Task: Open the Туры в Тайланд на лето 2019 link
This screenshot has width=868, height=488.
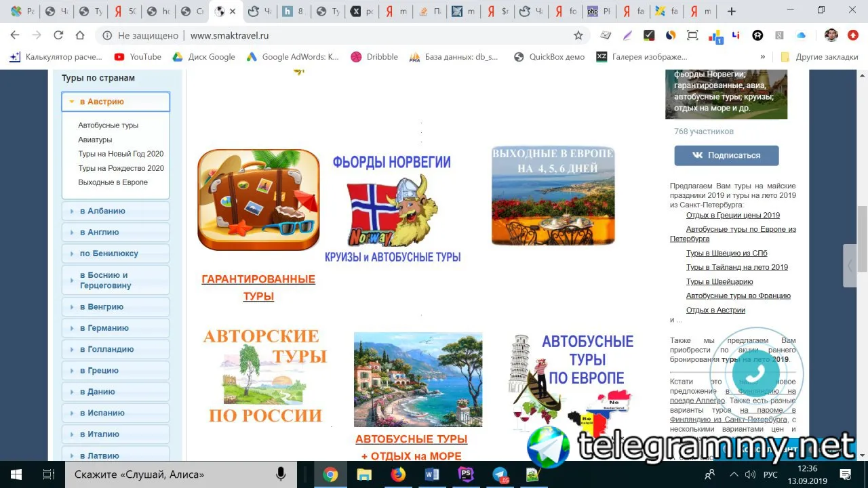Action: (737, 268)
